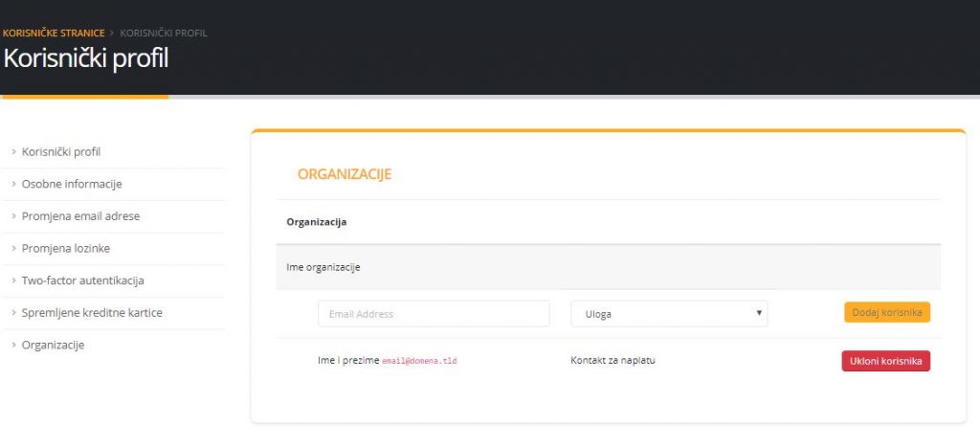Click the large Korisnički profil page title
The width and height of the screenshot is (980, 448).
pos(86,58)
